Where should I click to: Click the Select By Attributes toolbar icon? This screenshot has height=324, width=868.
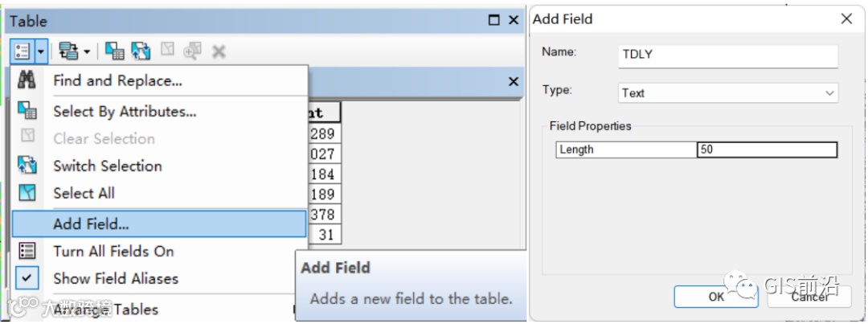point(114,51)
